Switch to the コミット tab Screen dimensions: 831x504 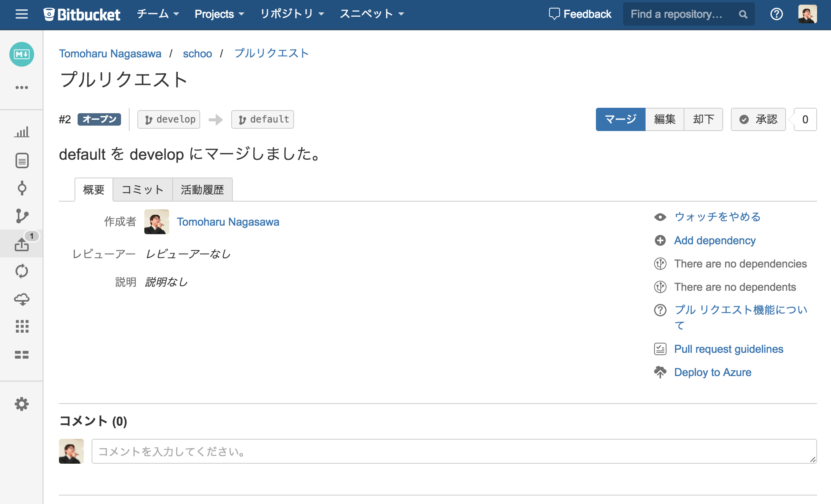(x=142, y=190)
